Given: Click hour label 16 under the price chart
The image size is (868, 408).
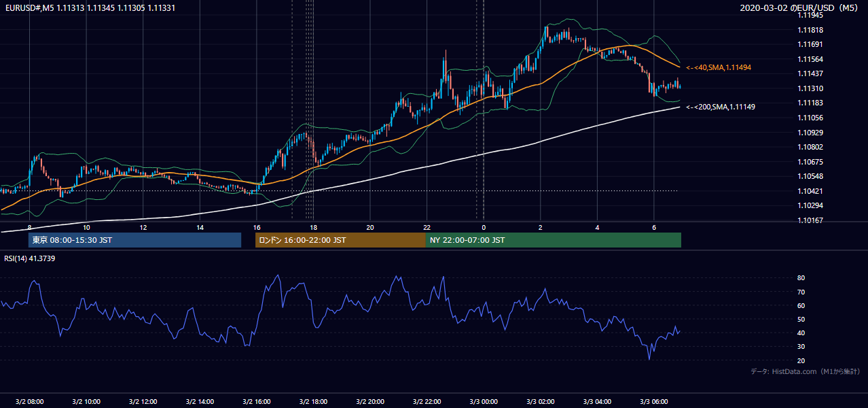Looking at the screenshot, I should click(x=256, y=227).
